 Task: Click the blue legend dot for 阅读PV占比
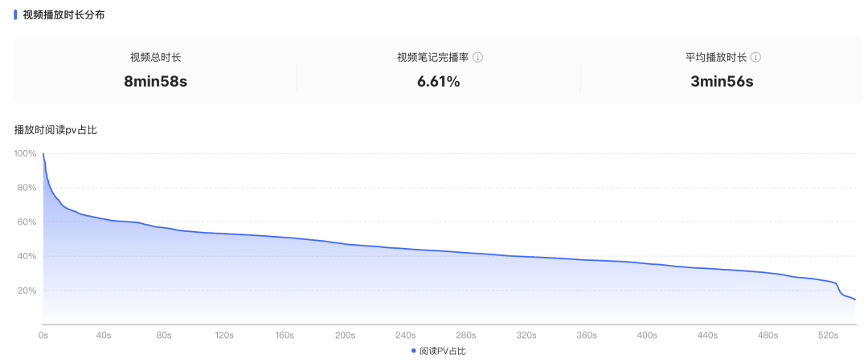(x=413, y=351)
